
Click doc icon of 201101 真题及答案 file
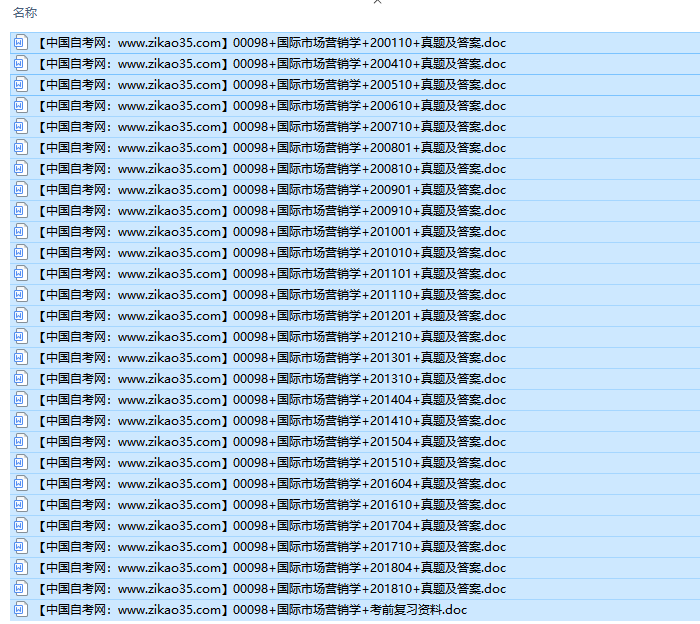(x=21, y=273)
